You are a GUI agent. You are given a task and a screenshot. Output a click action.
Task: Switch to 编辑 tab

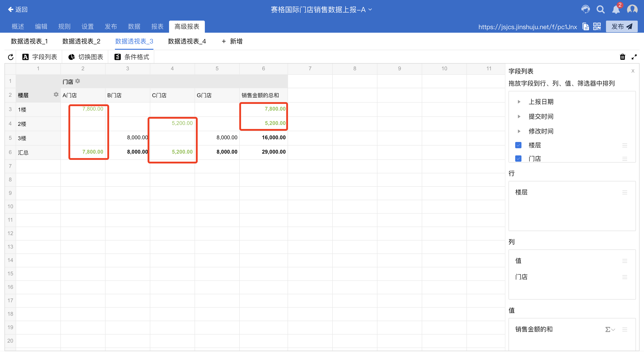pyautogui.click(x=41, y=27)
